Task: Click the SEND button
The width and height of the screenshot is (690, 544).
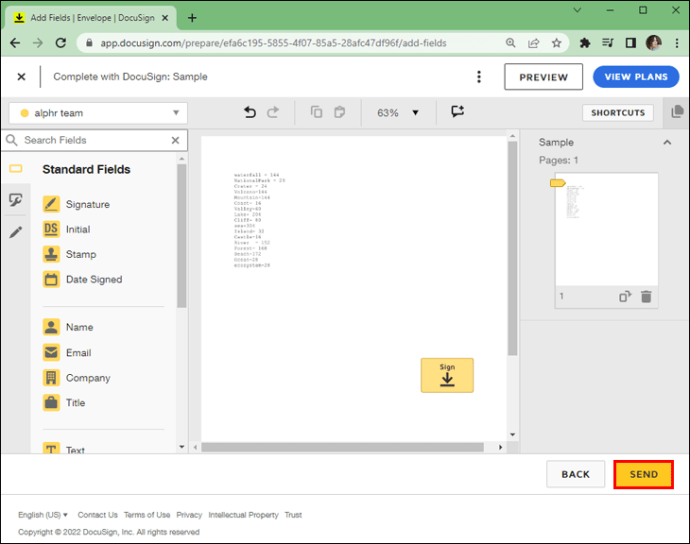Action: pyautogui.click(x=643, y=474)
